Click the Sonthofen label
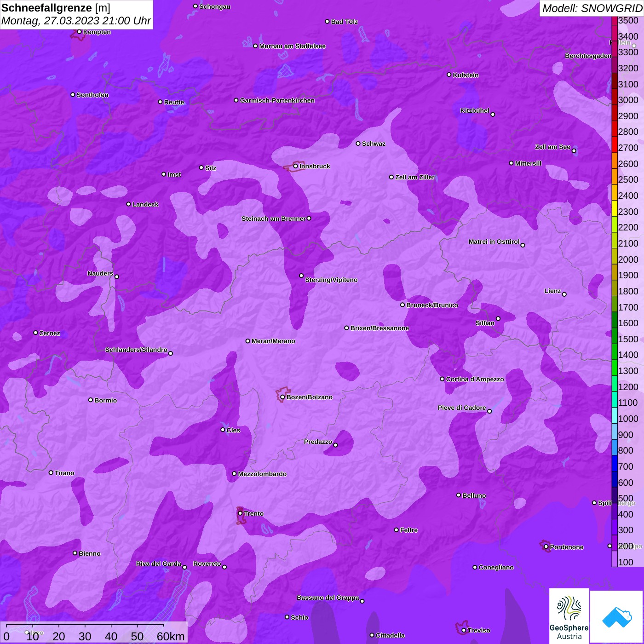Screen dimensions: 644x644 [x=92, y=95]
